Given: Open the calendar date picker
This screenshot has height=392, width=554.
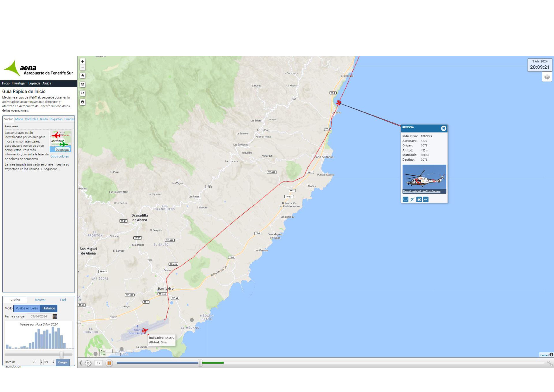Looking at the screenshot, I should point(55,316).
